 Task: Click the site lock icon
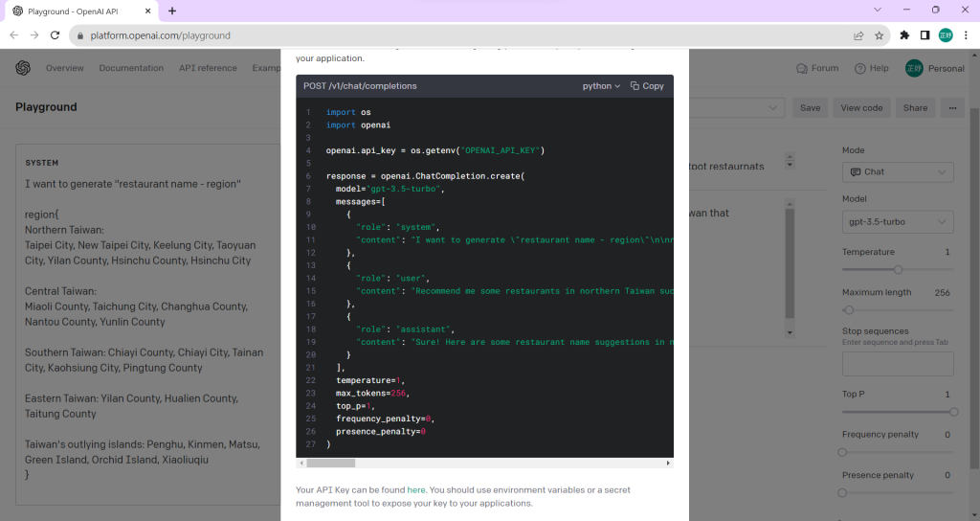(80, 35)
